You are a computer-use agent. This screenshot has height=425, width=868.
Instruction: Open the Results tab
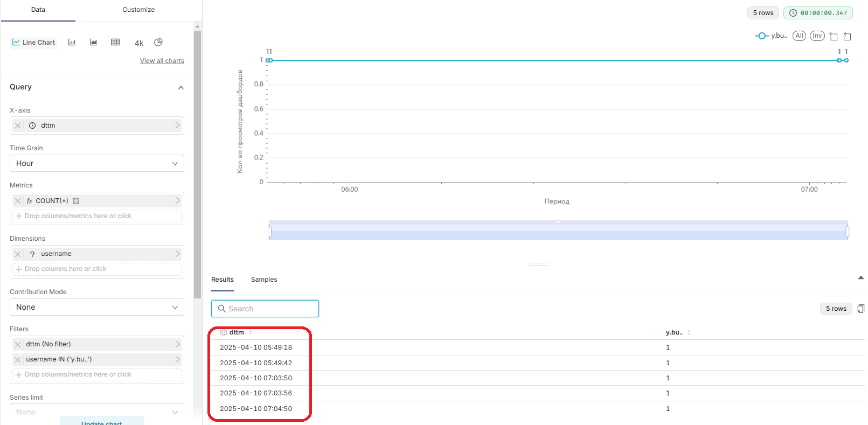point(223,280)
